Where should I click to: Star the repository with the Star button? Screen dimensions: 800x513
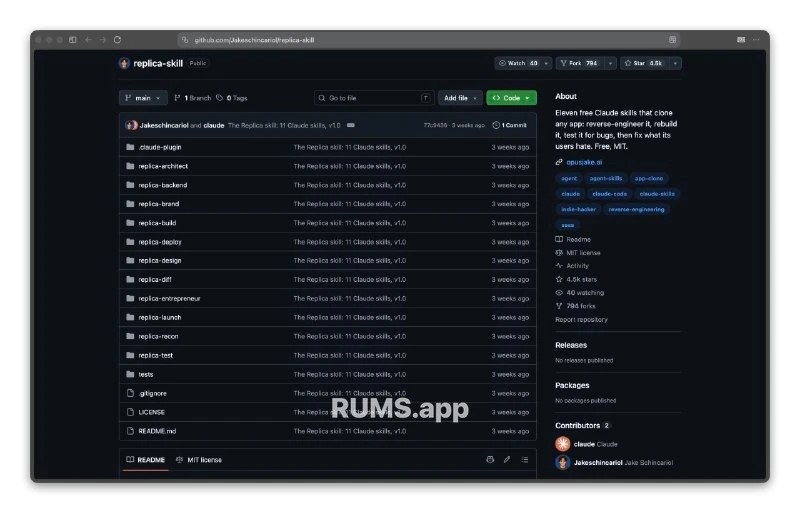click(x=644, y=63)
